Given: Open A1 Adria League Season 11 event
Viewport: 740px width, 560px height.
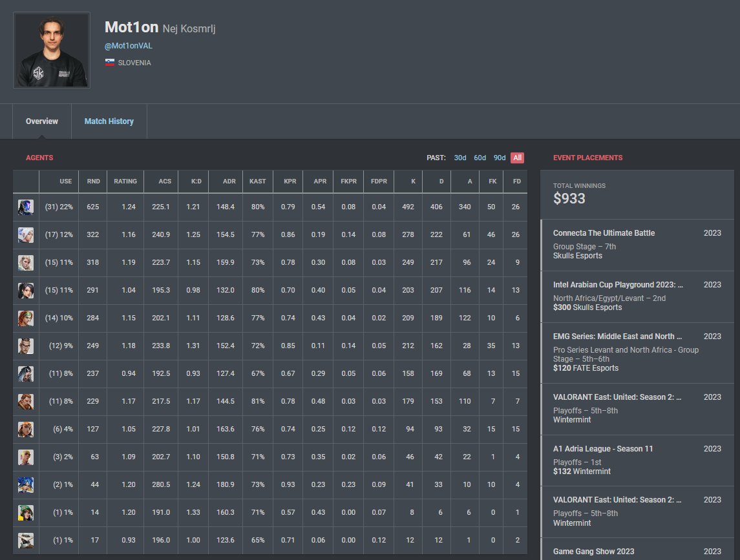Looking at the screenshot, I should tap(637, 461).
